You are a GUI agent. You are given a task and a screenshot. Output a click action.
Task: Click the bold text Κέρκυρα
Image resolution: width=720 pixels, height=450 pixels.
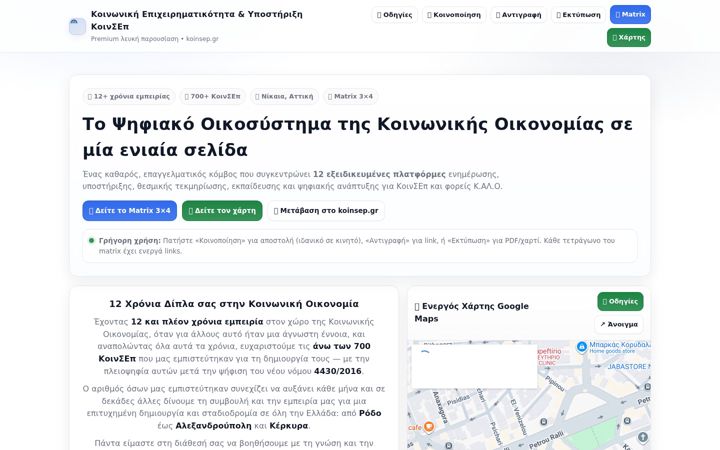point(289,426)
